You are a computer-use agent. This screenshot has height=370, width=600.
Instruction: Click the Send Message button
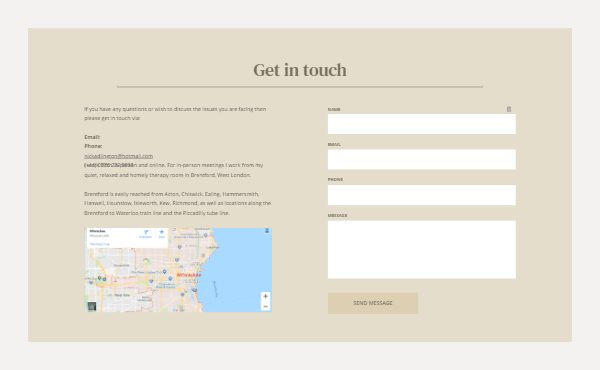tap(373, 303)
